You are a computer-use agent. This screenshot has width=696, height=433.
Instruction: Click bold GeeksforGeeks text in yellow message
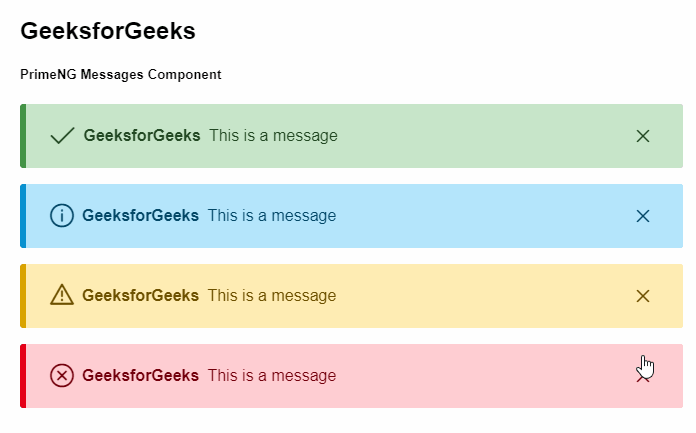pyautogui.click(x=140, y=295)
